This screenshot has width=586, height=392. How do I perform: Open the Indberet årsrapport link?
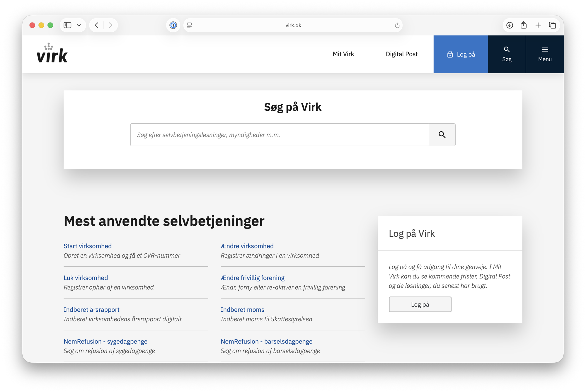point(91,310)
